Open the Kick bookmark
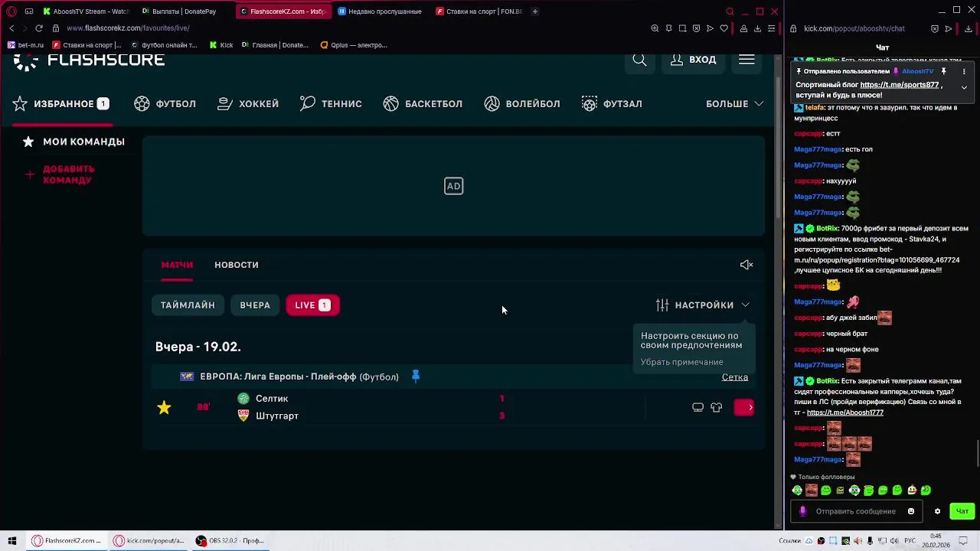The height and width of the screenshot is (551, 980). (221, 45)
